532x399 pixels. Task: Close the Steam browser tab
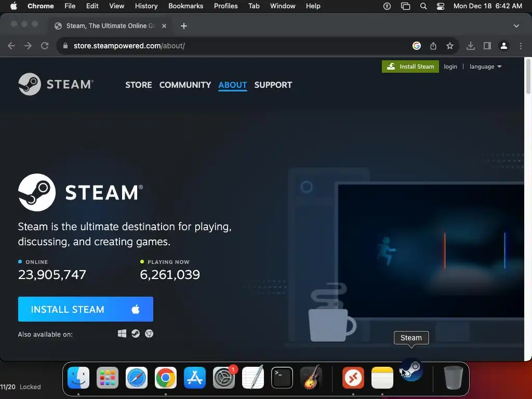pyautogui.click(x=164, y=26)
